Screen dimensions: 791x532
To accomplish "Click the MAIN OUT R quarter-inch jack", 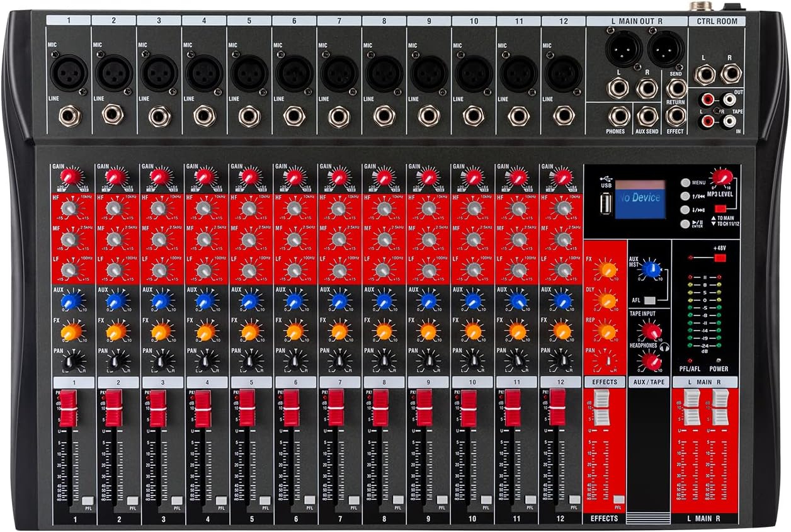I will point(647,88).
